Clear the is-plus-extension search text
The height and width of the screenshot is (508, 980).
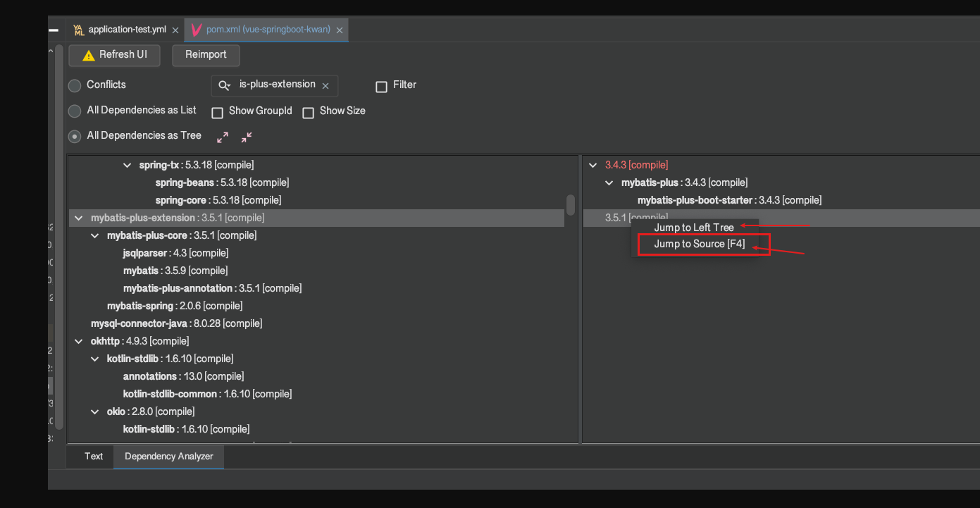[325, 86]
